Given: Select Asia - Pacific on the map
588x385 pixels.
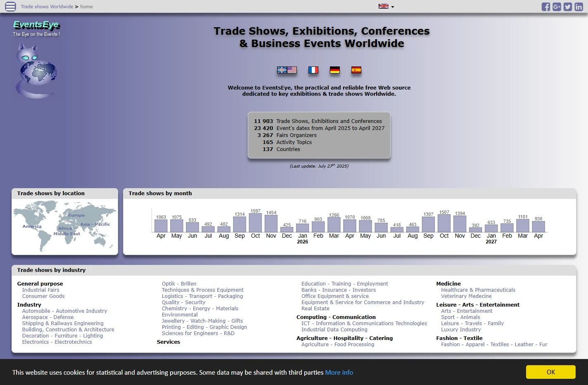Looking at the screenshot, I should pyautogui.click(x=95, y=224).
